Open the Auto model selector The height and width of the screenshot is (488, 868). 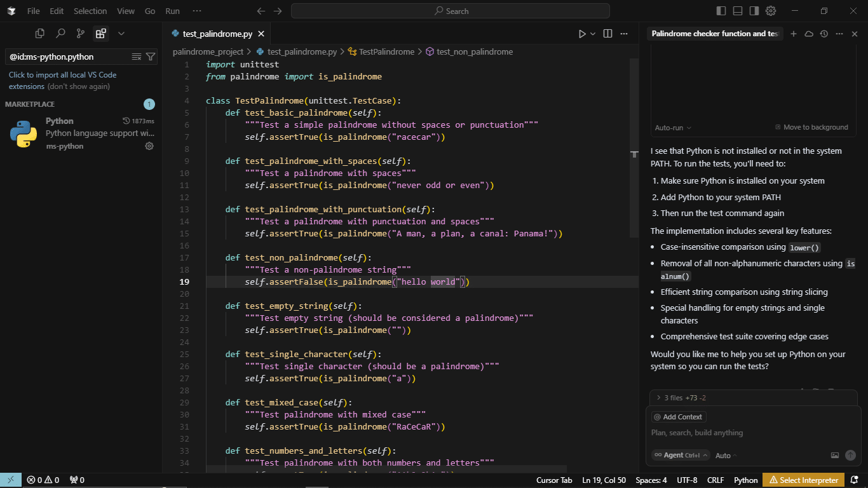pos(726,456)
